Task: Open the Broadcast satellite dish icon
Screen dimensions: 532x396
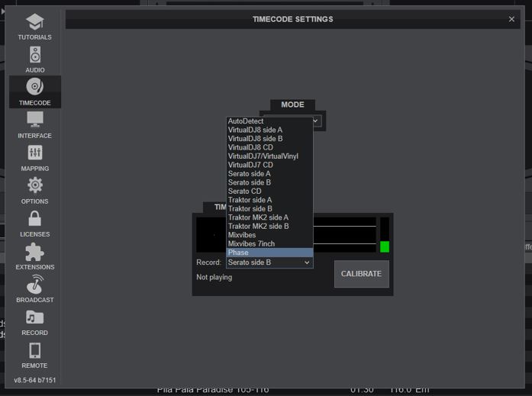Action: click(34, 285)
